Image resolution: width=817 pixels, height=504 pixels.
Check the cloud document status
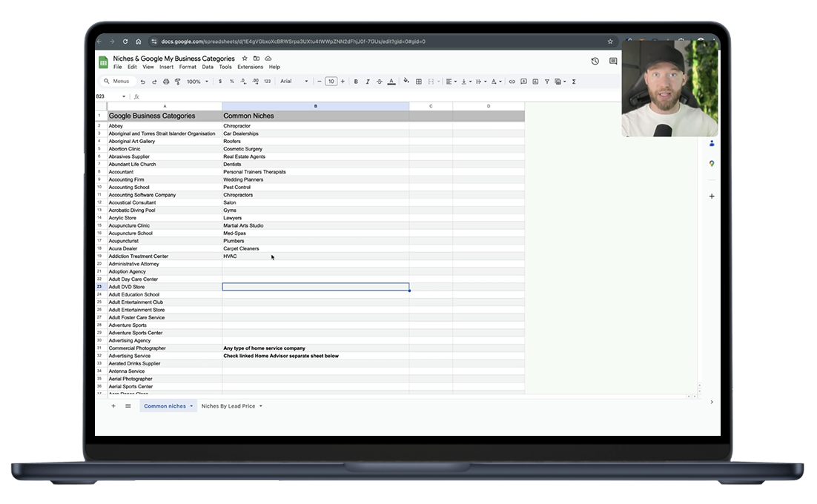pyautogui.click(x=268, y=59)
